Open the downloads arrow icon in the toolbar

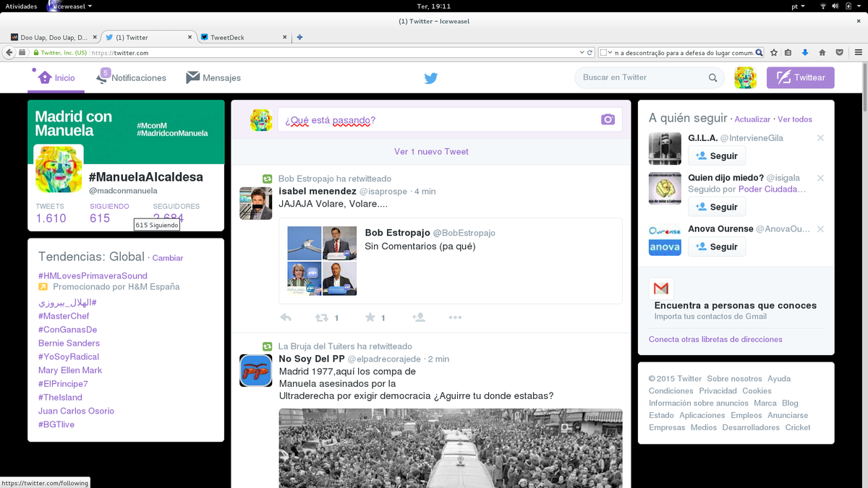805,53
